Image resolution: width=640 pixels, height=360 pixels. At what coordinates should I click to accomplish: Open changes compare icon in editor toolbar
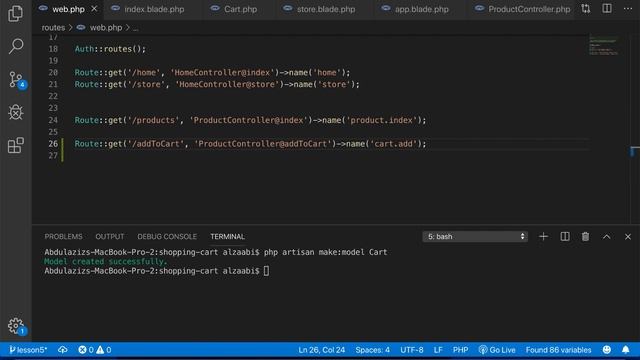click(x=586, y=9)
